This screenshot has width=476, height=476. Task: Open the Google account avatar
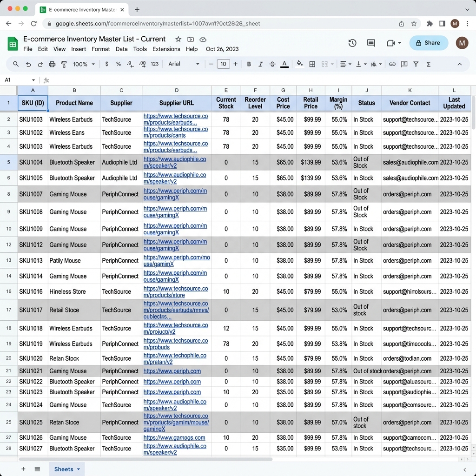(462, 43)
